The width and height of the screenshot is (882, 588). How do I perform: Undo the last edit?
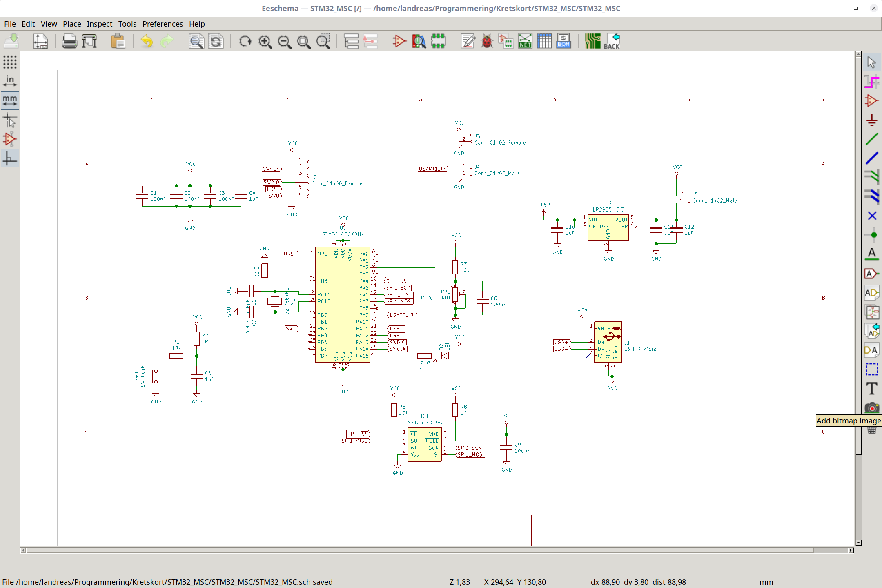147,41
